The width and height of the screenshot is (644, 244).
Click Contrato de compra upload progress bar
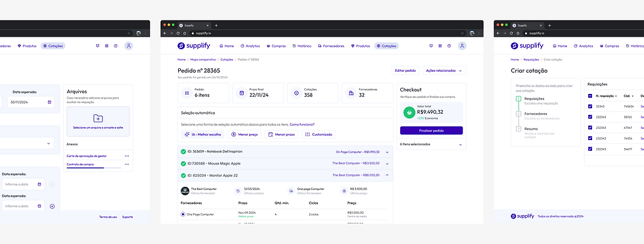coord(93,168)
